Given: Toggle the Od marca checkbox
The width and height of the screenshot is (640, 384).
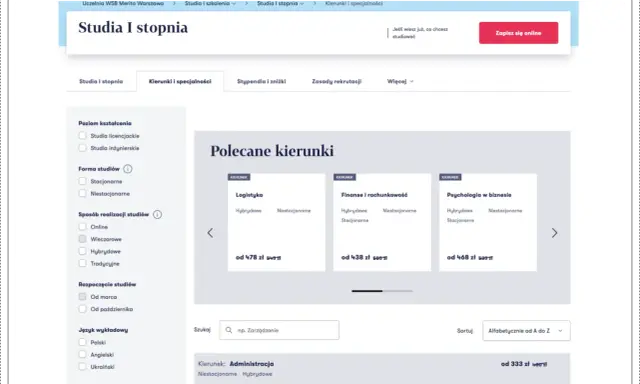Looking at the screenshot, I should [82, 297].
